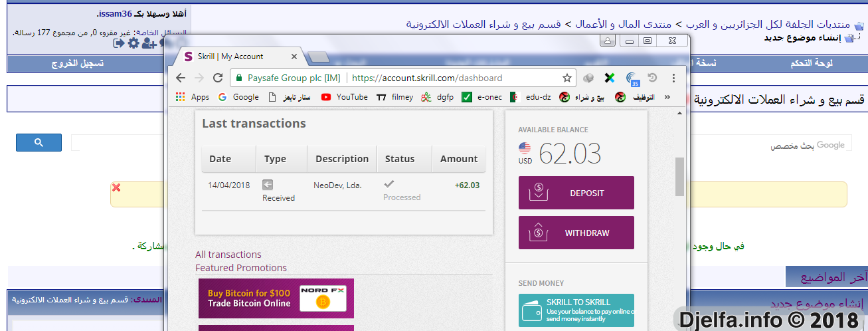This screenshot has width=868, height=331.
Task: Expand the hidden bookmarks chevron
Action: 667,97
